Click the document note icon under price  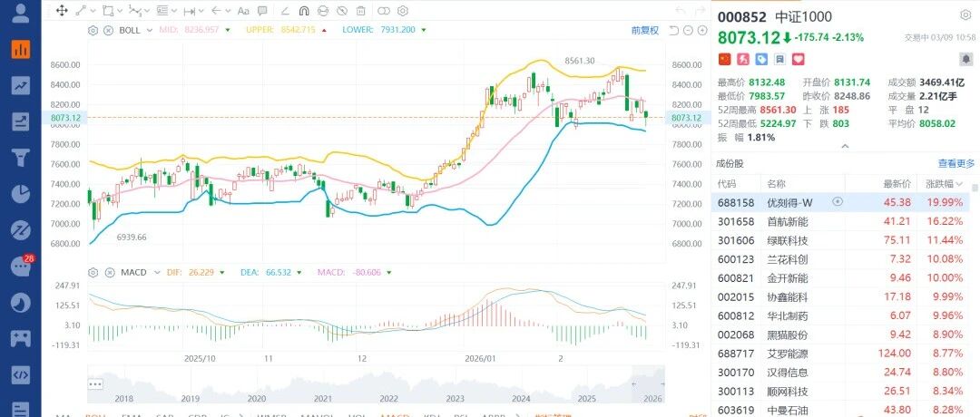pyautogui.click(x=780, y=59)
